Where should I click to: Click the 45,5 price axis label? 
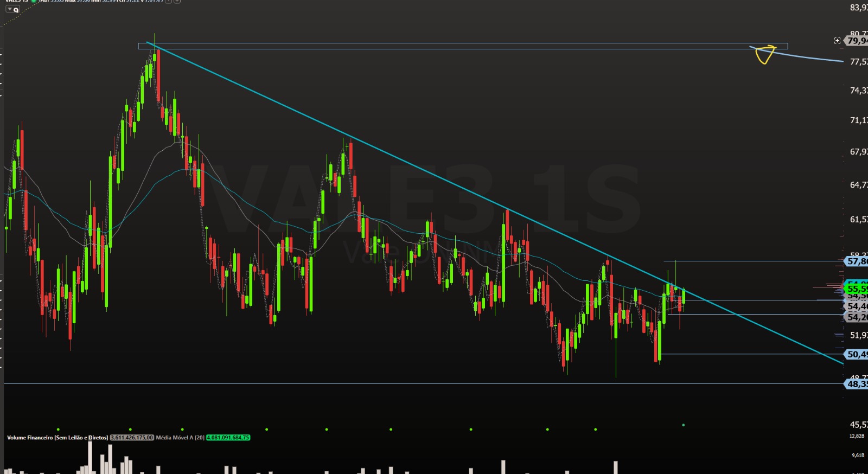coord(858,425)
